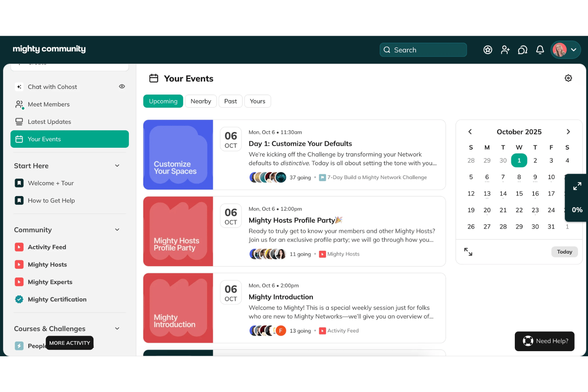Viewport: 588px width, 392px height.
Task: Go to next month in calendar
Action: (x=568, y=132)
